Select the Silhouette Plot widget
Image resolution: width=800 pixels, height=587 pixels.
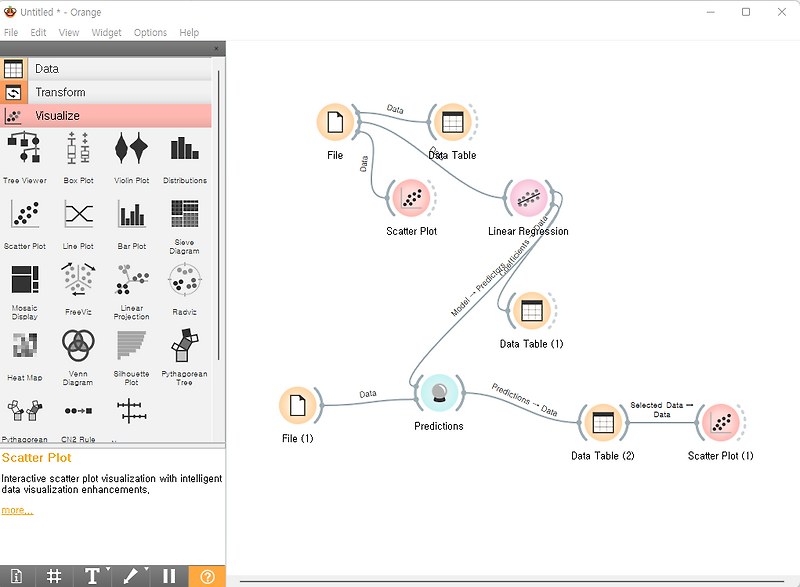point(132,357)
